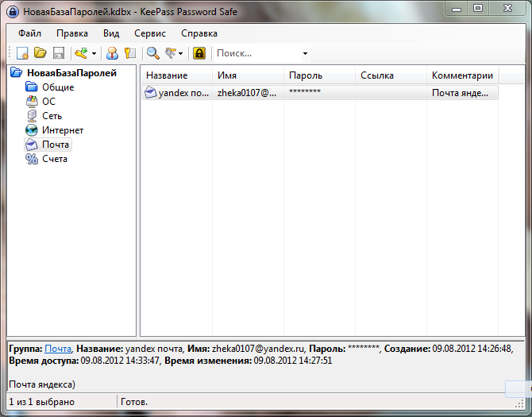Image resolution: width=532 pixels, height=417 pixels.
Task: Click the yandex entry envelope icon
Action: tap(150, 92)
